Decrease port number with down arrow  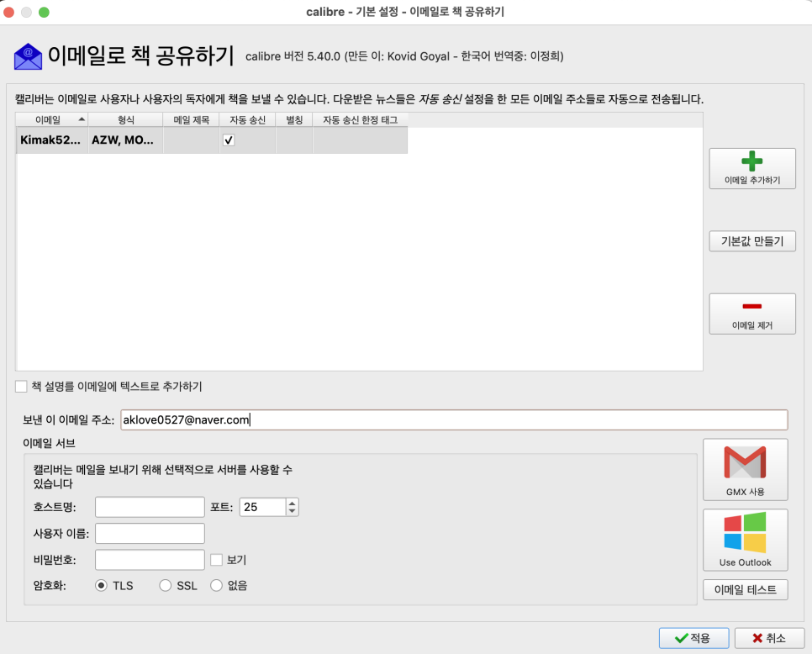coord(292,512)
